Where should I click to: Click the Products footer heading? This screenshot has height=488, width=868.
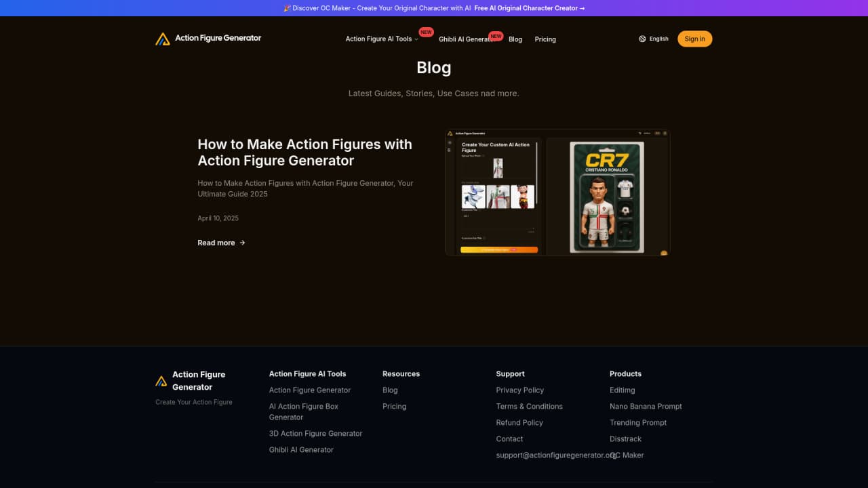pos(625,374)
